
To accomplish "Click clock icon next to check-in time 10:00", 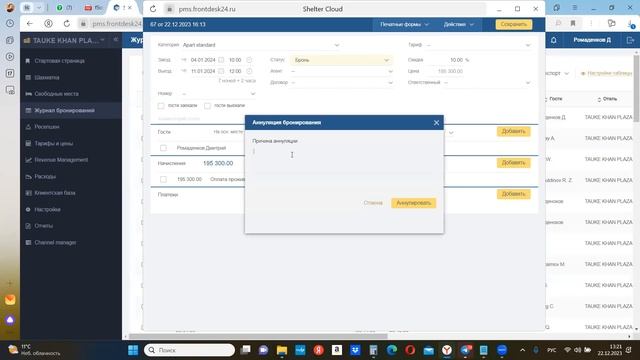I will 249,60.
